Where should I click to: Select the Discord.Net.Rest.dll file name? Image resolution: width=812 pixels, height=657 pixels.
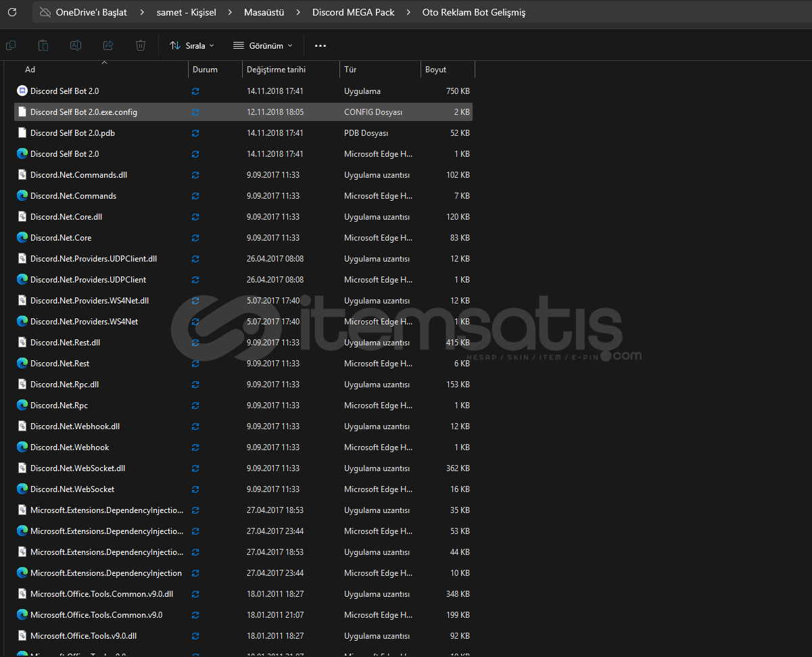click(65, 343)
